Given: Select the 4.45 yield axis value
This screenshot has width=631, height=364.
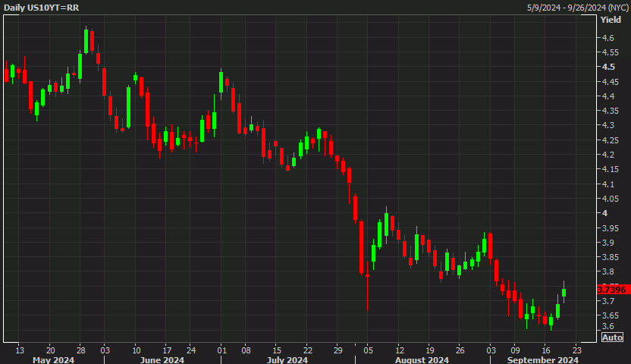Looking at the screenshot, I should tap(610, 82).
